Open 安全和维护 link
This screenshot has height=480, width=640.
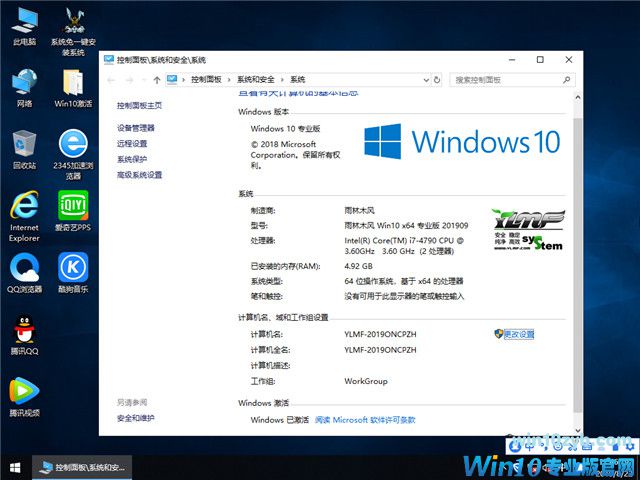(136, 418)
